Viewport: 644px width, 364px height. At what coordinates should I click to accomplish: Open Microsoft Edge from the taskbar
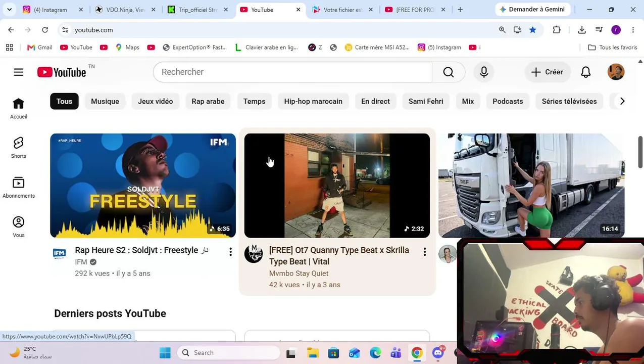375,353
